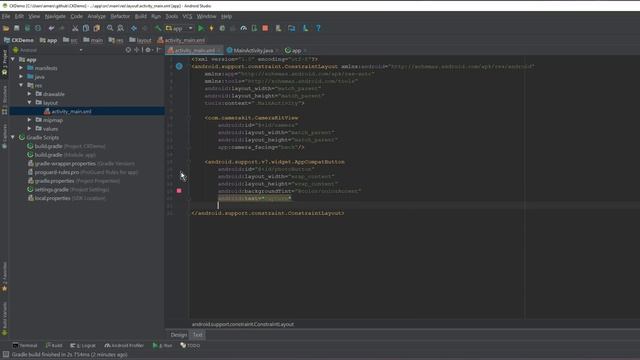Click the scroll from source target icon
This screenshot has height=360, width=640.
[128, 50]
